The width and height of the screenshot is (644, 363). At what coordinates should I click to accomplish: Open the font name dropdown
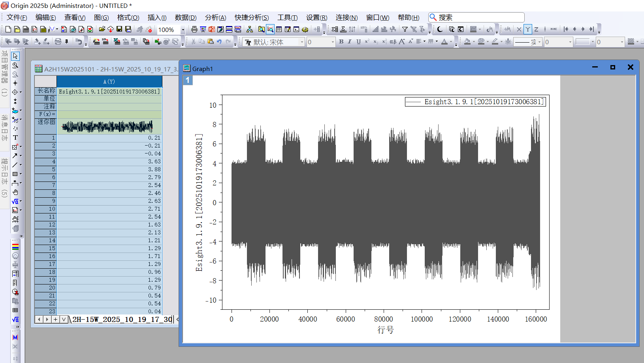pos(302,42)
